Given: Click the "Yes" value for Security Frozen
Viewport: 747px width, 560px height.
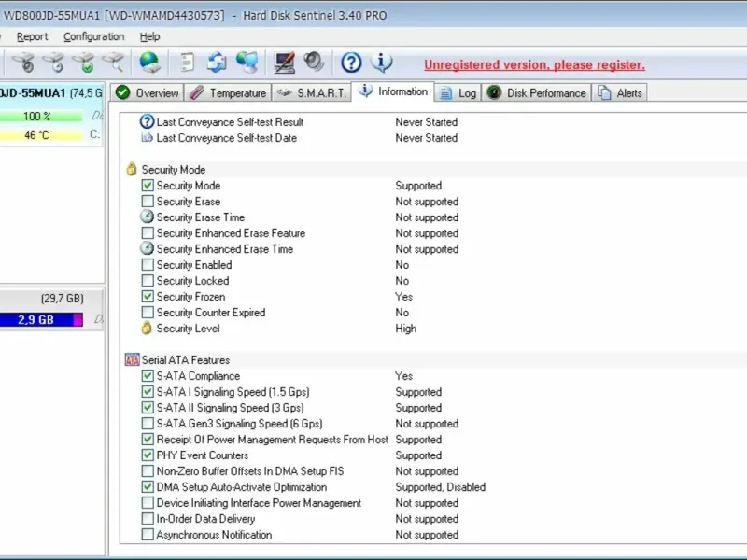Looking at the screenshot, I should [x=403, y=297].
